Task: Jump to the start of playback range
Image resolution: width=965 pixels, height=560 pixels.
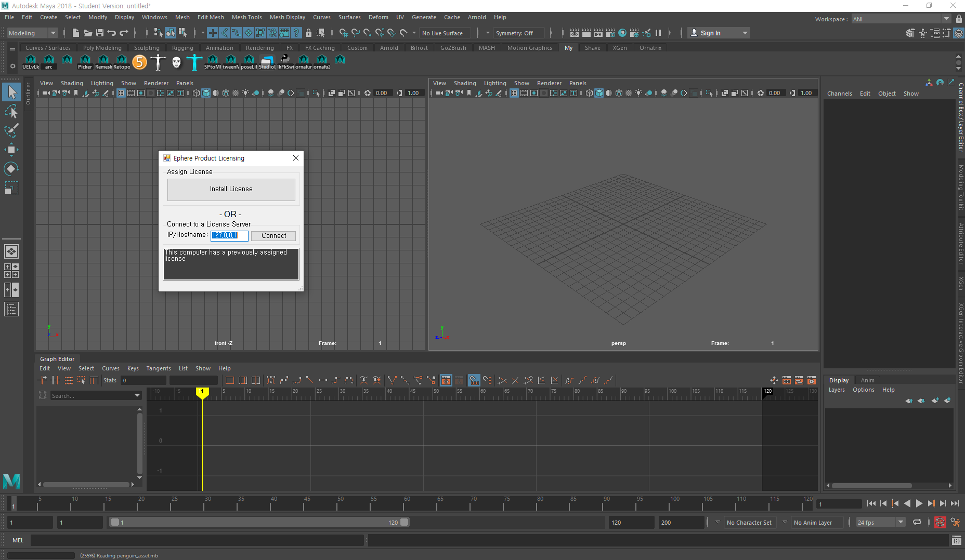Action: (x=871, y=503)
